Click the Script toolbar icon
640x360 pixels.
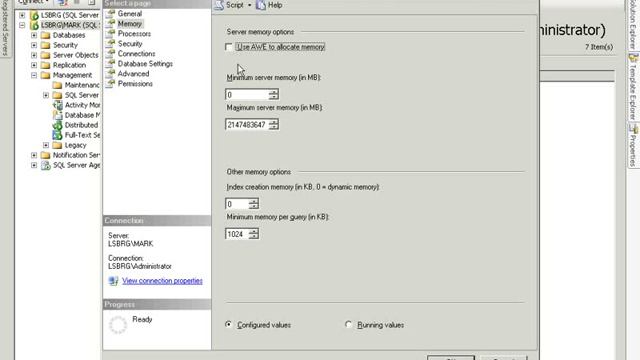click(x=219, y=5)
